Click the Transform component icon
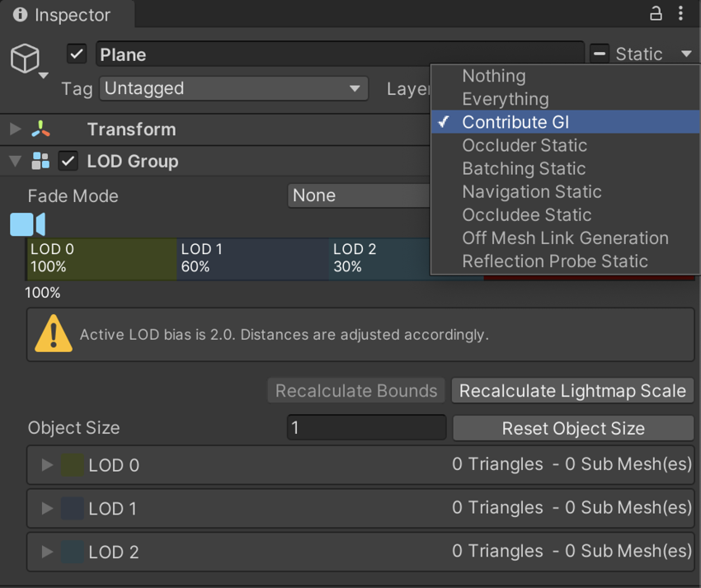The height and width of the screenshot is (588, 701). click(x=40, y=129)
